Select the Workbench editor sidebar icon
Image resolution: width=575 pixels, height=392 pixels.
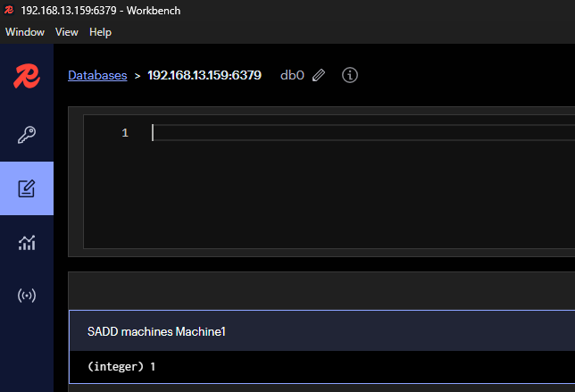[x=27, y=188]
